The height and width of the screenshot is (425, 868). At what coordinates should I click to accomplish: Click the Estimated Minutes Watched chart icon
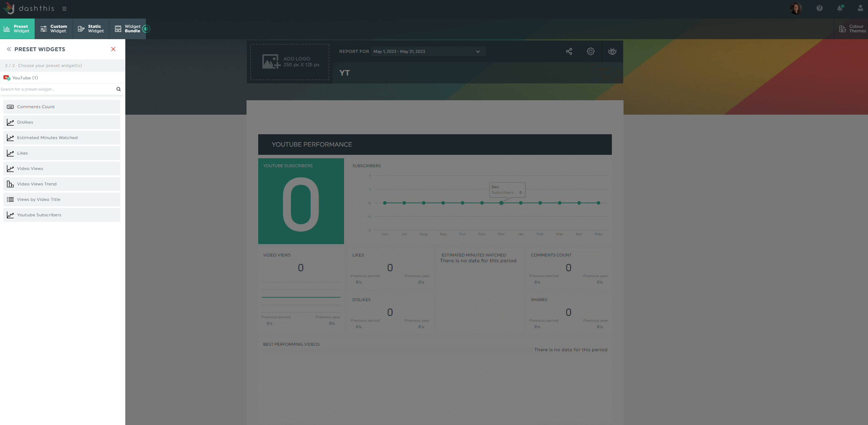click(x=10, y=138)
